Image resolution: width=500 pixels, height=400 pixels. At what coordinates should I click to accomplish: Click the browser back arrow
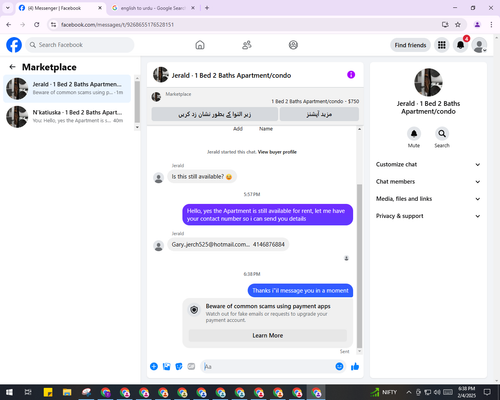pos(9,25)
